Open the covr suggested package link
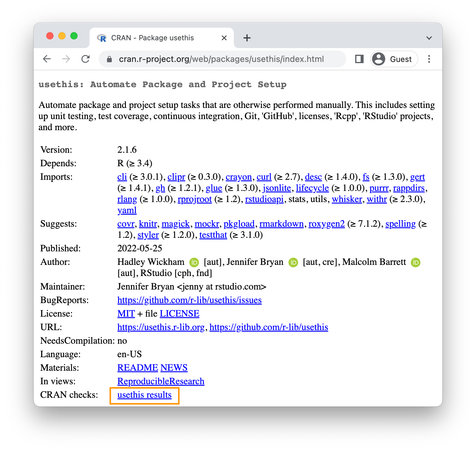Screen dimensions: 476x451 126,224
